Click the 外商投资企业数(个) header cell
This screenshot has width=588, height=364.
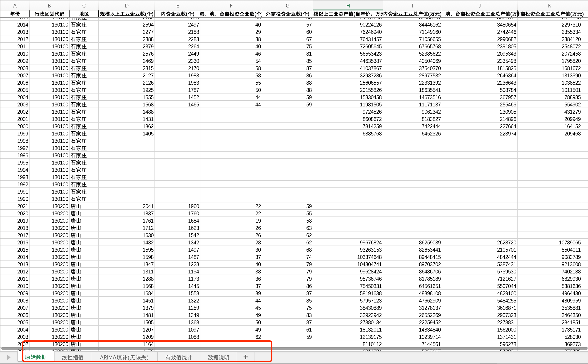(287, 14)
